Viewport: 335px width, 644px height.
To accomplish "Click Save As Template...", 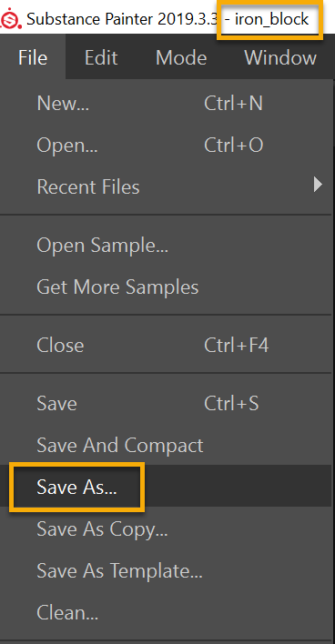I will pos(166,572).
